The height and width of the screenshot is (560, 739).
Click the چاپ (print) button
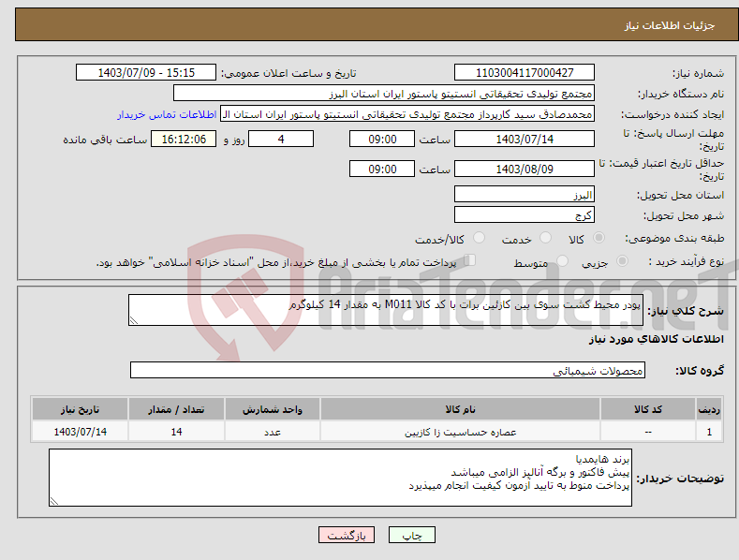tap(411, 535)
